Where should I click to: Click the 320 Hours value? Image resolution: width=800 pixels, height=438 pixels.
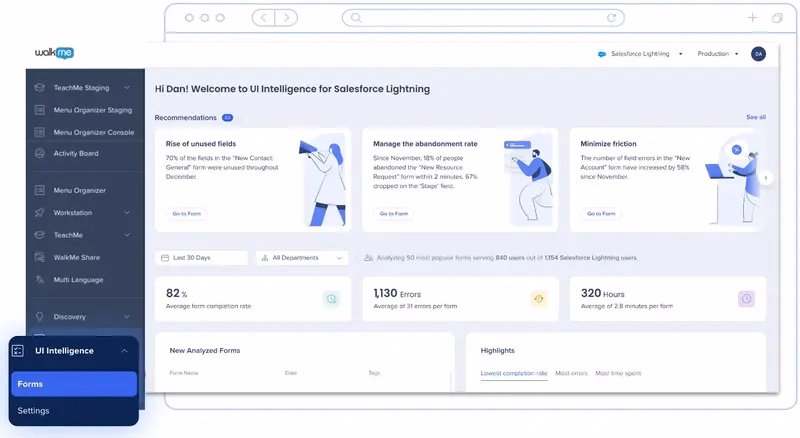pyautogui.click(x=603, y=294)
